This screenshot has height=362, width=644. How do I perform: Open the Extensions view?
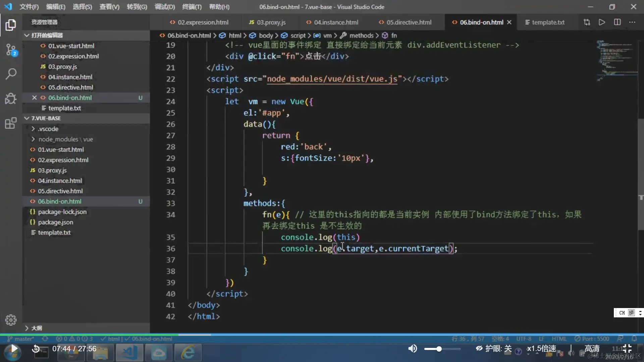[11, 123]
